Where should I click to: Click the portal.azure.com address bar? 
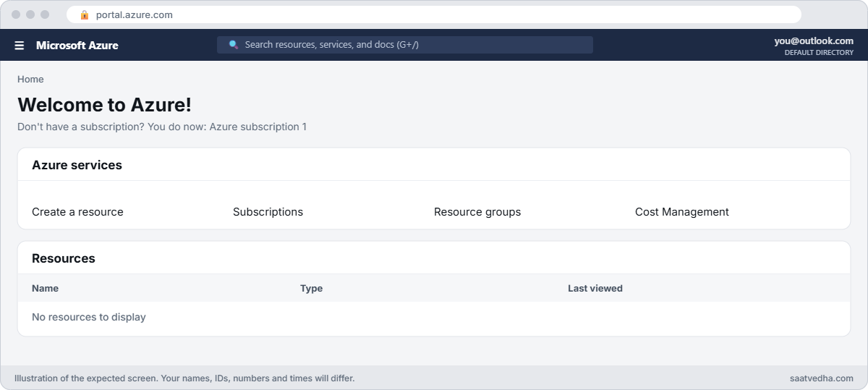click(434, 14)
